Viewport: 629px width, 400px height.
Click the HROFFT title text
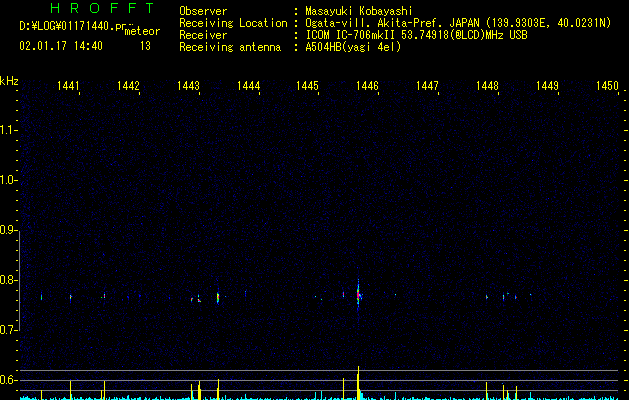tap(103, 8)
